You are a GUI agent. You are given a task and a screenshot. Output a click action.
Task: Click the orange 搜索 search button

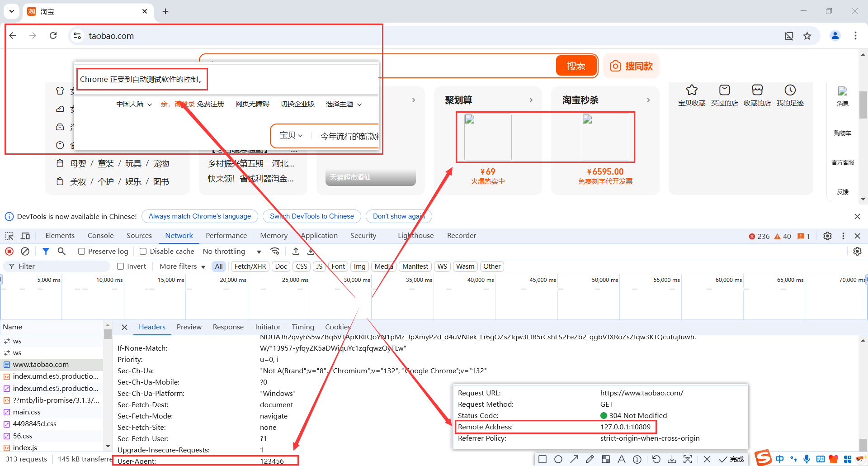(576, 66)
